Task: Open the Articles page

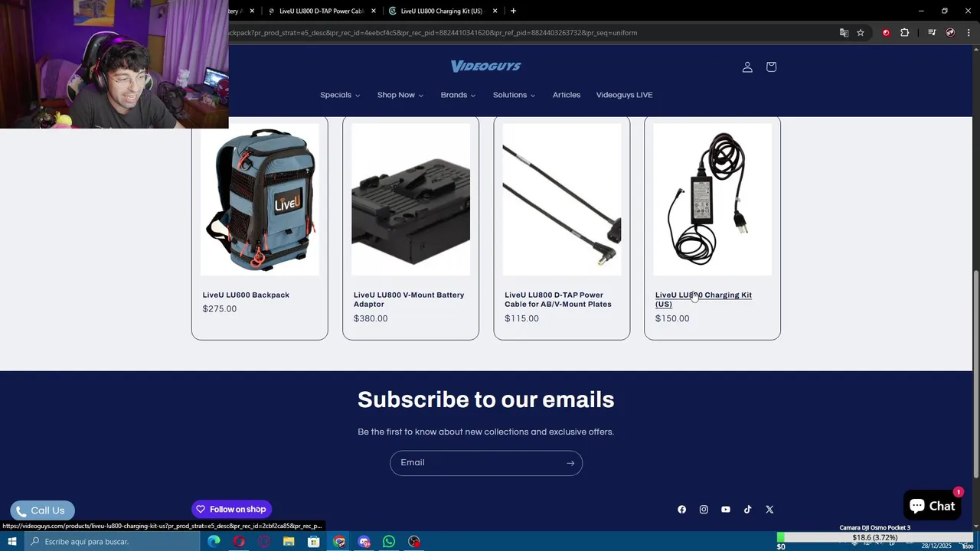Action: pos(567,95)
